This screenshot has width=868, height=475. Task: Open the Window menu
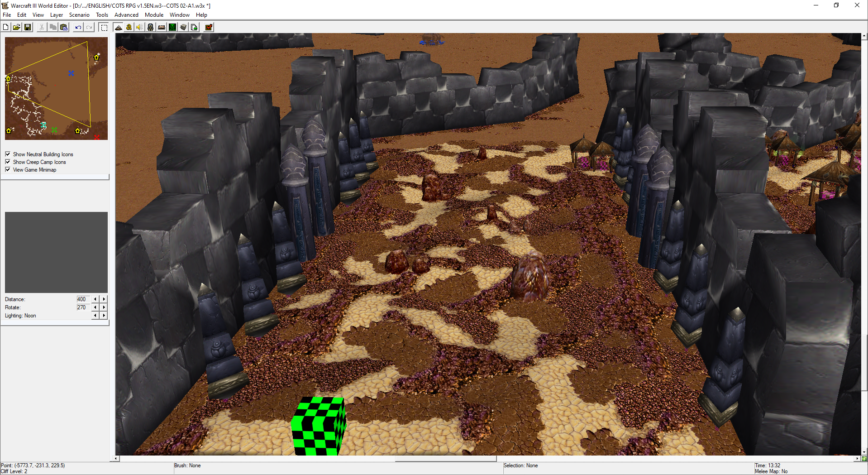(179, 15)
